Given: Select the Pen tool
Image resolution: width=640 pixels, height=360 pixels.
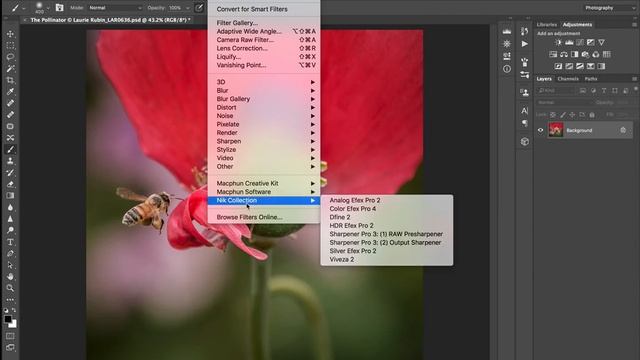Looking at the screenshot, I should click(10, 253).
